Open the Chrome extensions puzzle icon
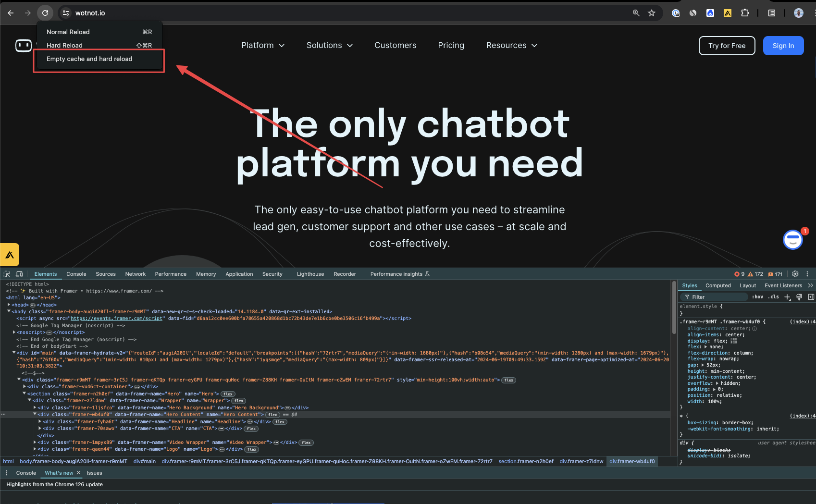This screenshot has height=504, width=816. (x=745, y=13)
